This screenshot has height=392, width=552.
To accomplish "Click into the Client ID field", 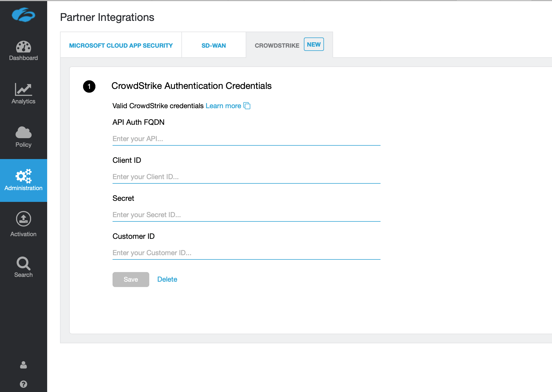I will pyautogui.click(x=246, y=177).
